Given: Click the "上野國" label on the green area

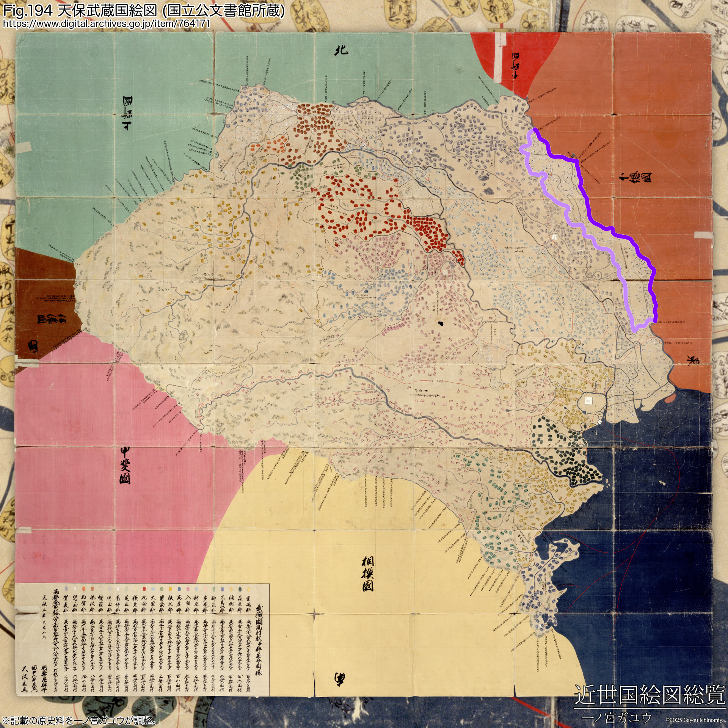Looking at the screenshot, I should point(127,113).
